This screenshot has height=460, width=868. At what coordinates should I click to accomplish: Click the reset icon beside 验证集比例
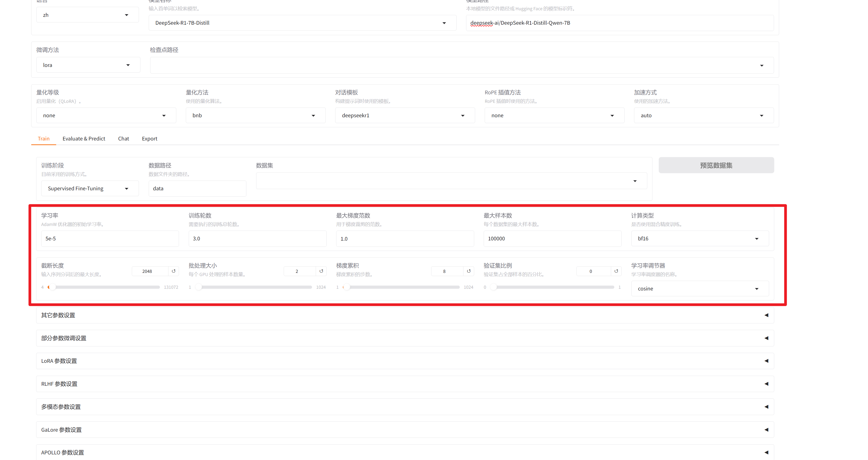point(616,271)
